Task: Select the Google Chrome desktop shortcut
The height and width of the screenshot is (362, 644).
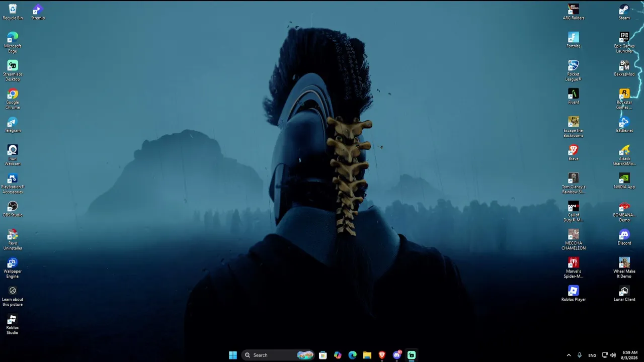Action: [13, 99]
